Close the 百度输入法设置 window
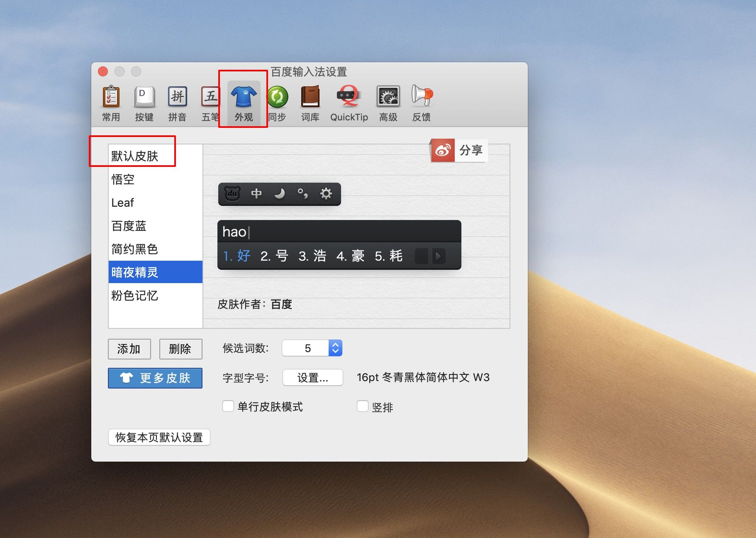 103,71
